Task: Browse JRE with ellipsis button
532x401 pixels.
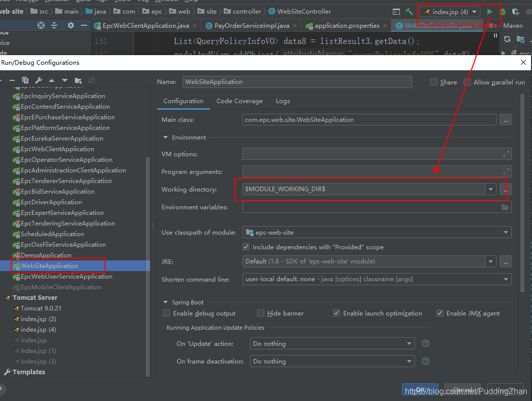Action: (506, 261)
